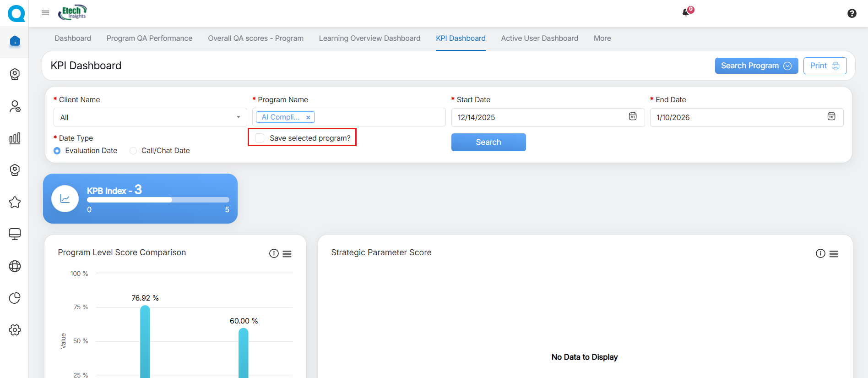The height and width of the screenshot is (378, 868).
Task: Click info icon on Strategic Parameter Score
Action: click(820, 253)
